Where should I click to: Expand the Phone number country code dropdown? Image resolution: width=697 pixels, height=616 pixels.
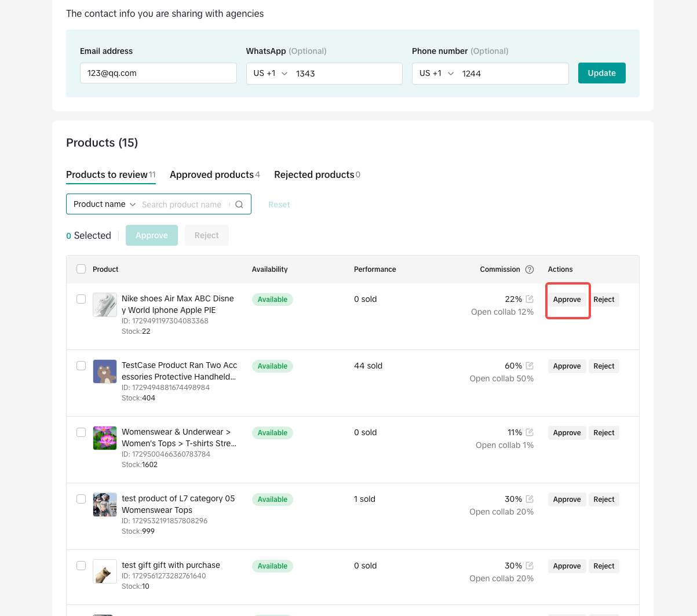pos(436,74)
